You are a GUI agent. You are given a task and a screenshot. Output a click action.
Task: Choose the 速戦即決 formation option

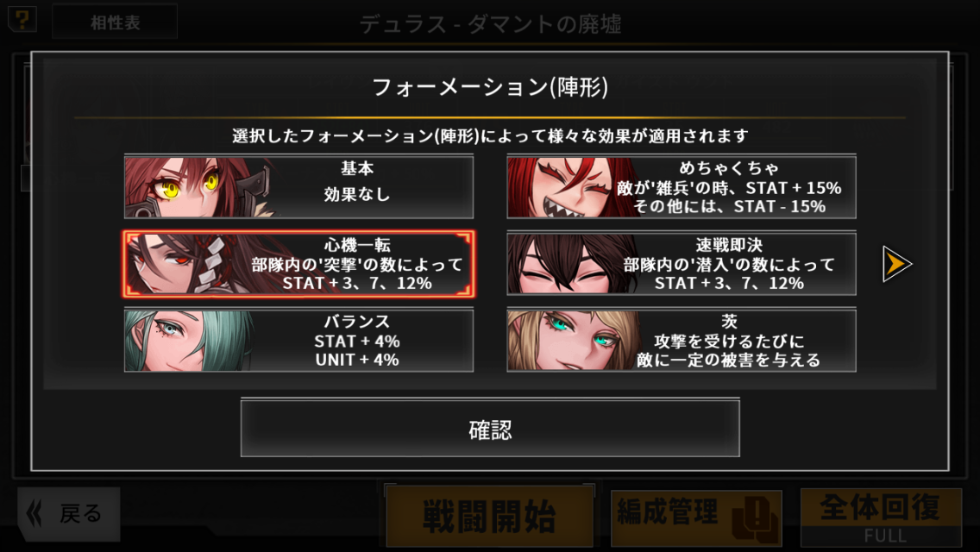(x=682, y=264)
